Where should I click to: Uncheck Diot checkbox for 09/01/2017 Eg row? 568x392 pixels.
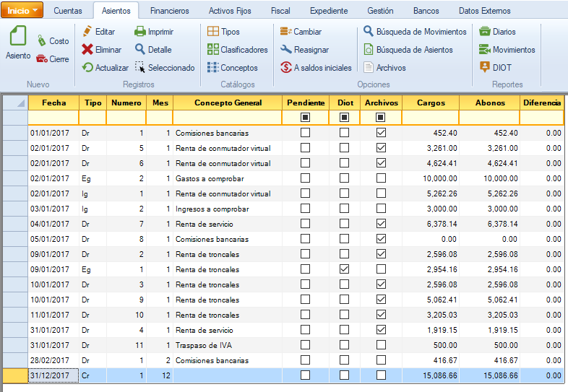point(344,269)
